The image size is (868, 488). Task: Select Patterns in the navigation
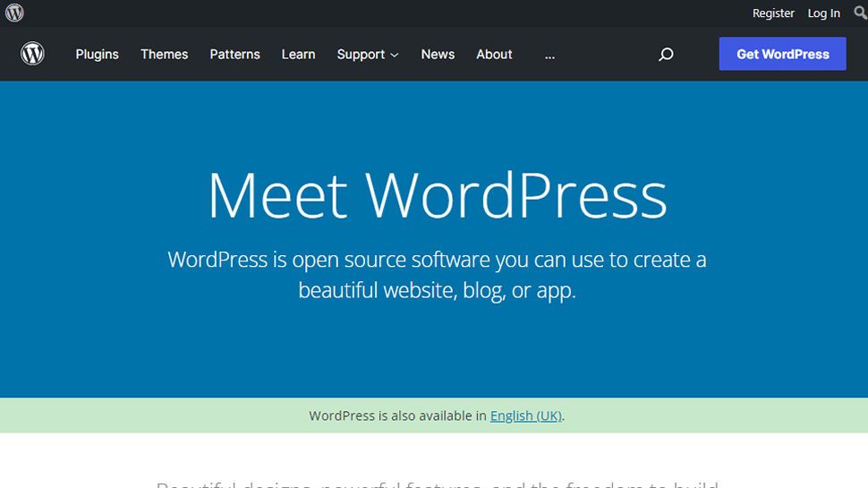(x=234, y=55)
